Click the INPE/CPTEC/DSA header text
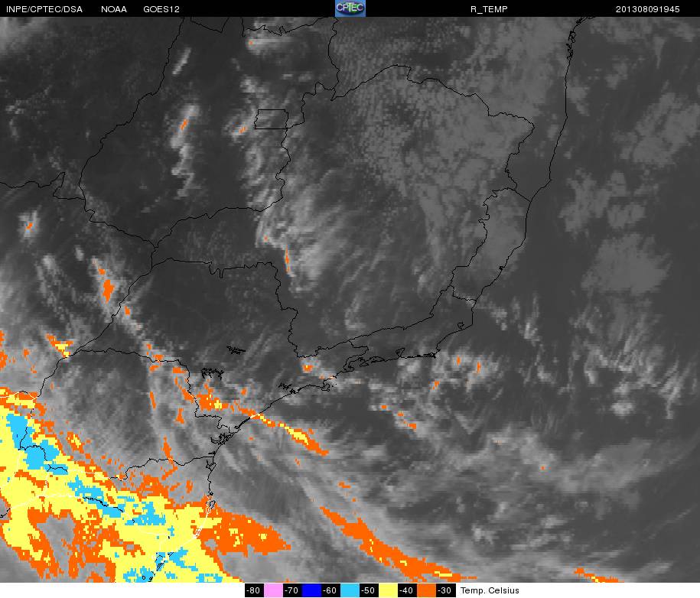The width and height of the screenshot is (700, 598). (x=44, y=9)
